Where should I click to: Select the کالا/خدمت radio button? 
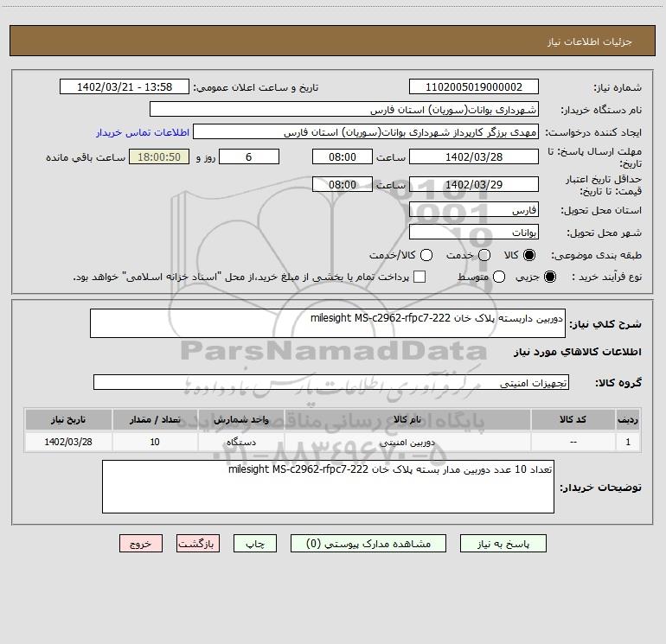tap(426, 255)
